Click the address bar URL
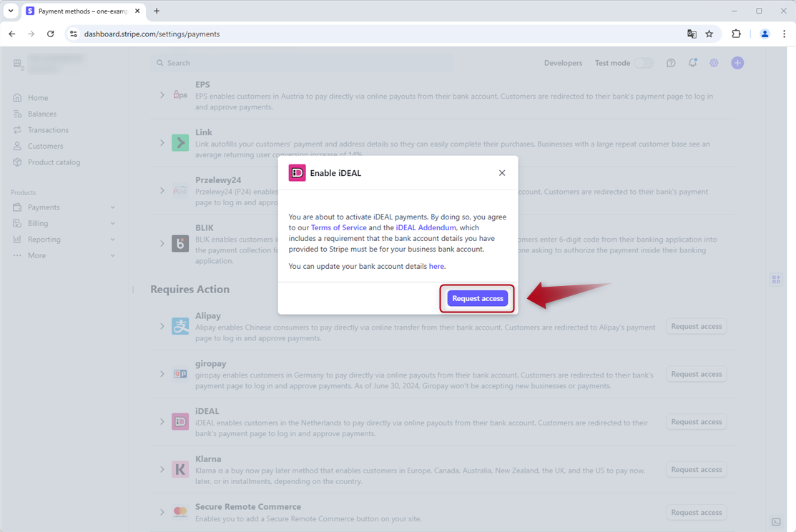This screenshot has width=796, height=532. tap(152, 34)
